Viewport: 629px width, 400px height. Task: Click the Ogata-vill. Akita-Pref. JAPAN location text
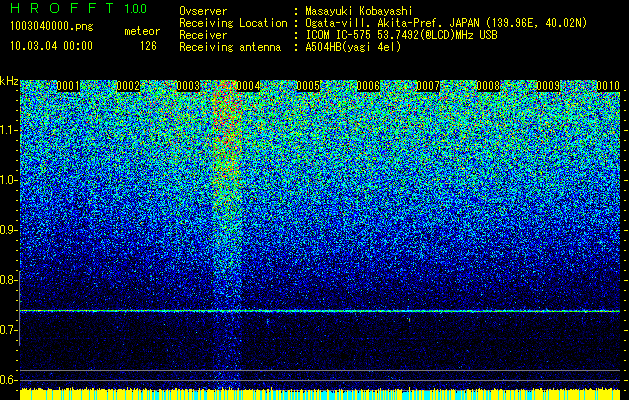(x=446, y=23)
